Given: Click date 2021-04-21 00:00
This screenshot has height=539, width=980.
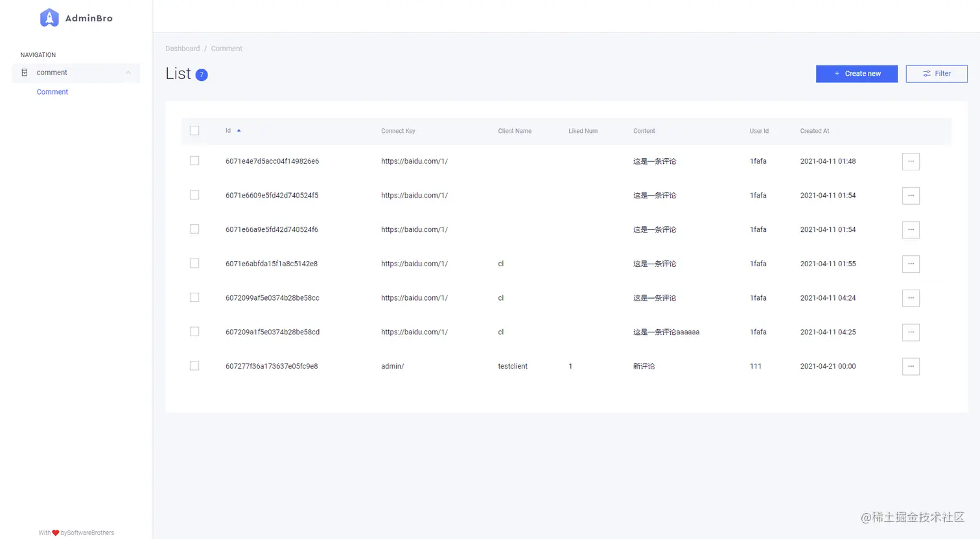Looking at the screenshot, I should [828, 367].
